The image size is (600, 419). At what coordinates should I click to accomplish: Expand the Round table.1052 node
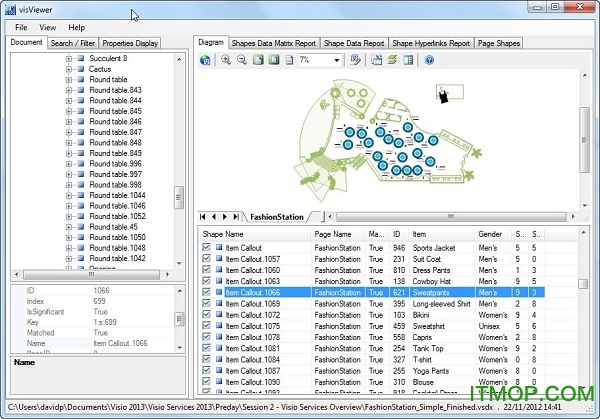(x=68, y=217)
